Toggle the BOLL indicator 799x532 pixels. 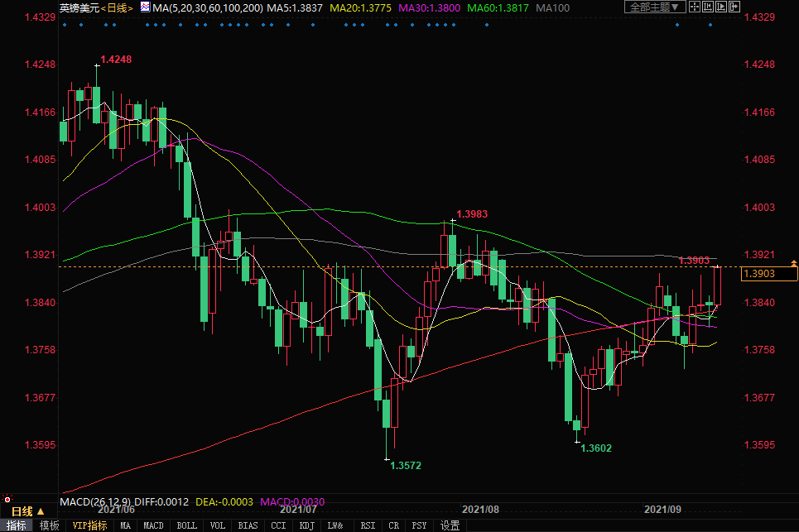coord(187,525)
